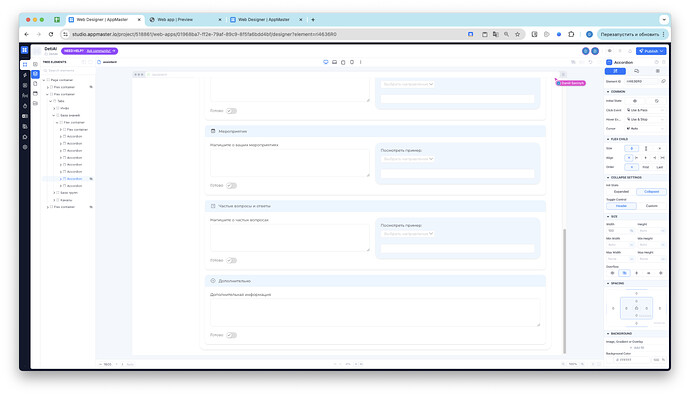Image resolution: width=690 pixels, height=396 pixels.
Task: Click the eye preview icon near Publish
Action: [609, 51]
